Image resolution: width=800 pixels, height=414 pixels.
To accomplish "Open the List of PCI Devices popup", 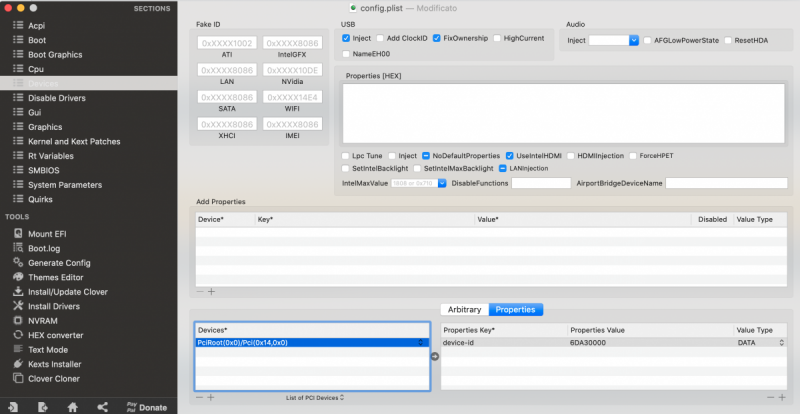I will [x=316, y=398].
